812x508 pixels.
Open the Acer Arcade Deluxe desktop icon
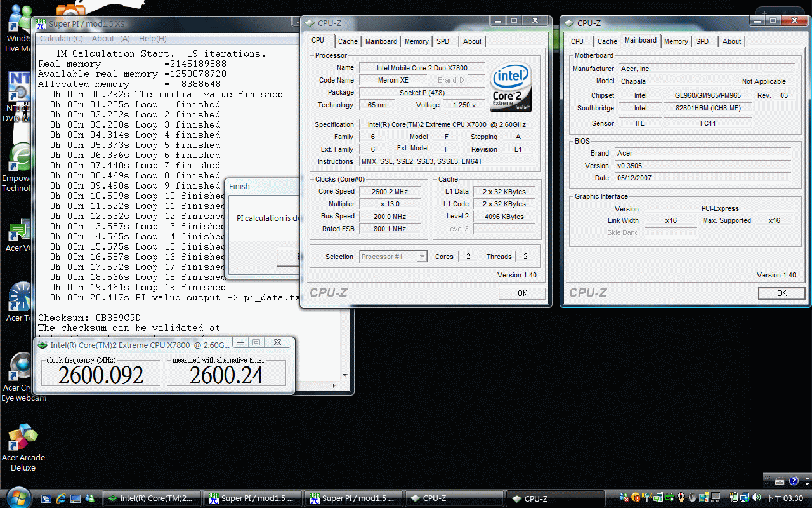pyautogui.click(x=23, y=447)
